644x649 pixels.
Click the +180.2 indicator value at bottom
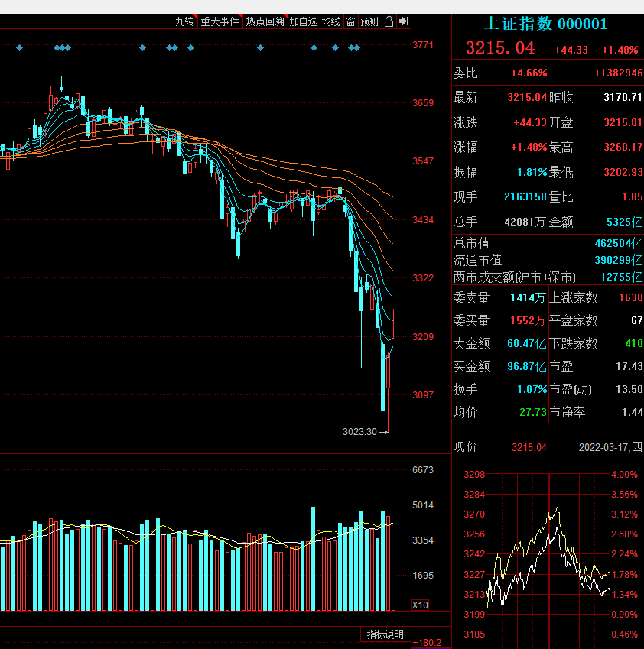427,643
